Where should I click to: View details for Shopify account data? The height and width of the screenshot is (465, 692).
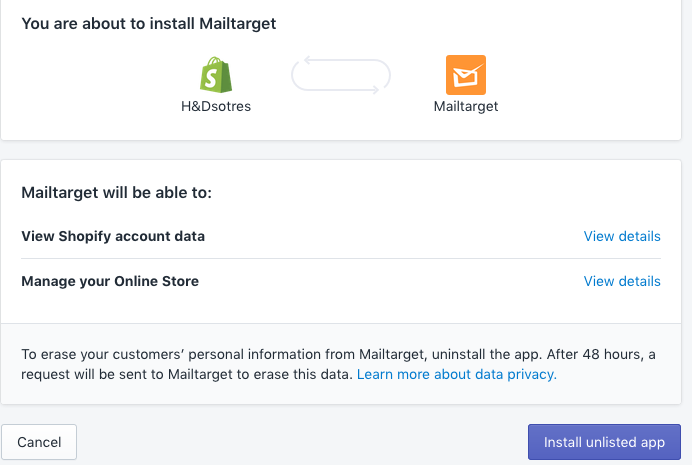622,236
